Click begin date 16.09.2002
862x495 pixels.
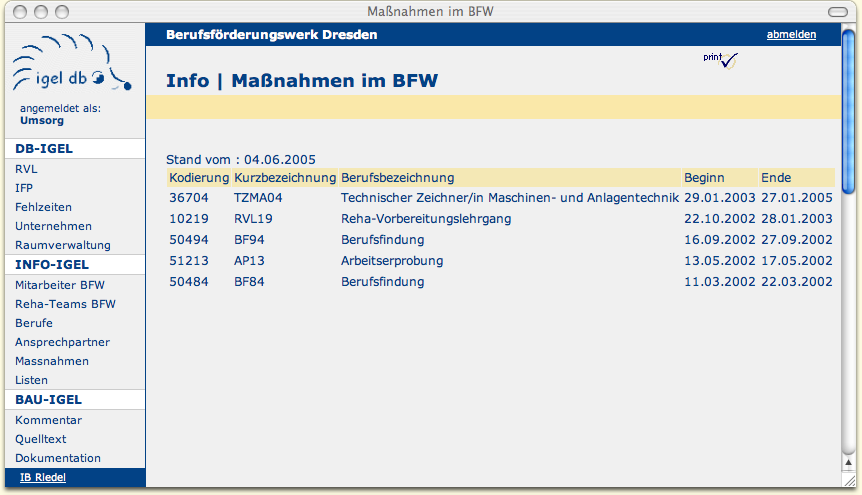[x=720, y=240]
